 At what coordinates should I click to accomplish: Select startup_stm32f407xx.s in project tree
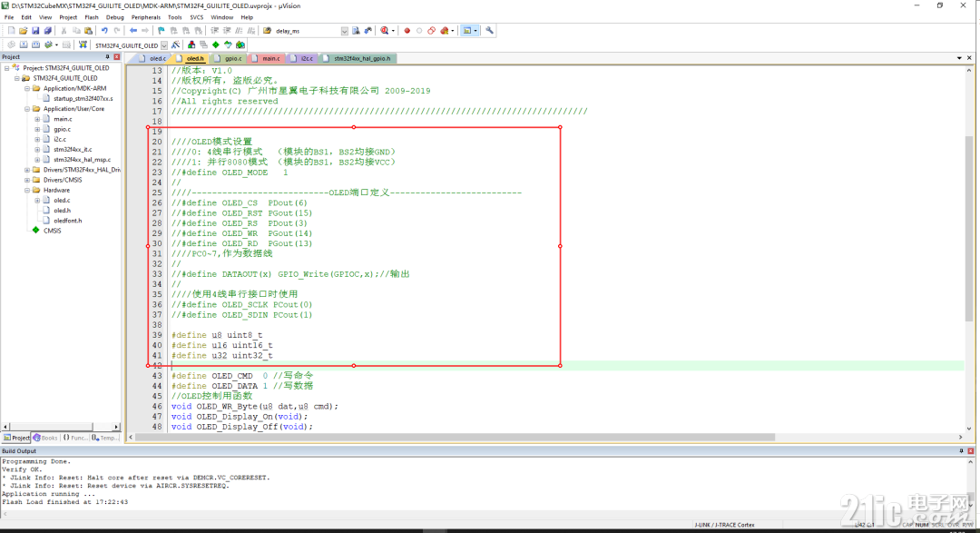[83, 99]
